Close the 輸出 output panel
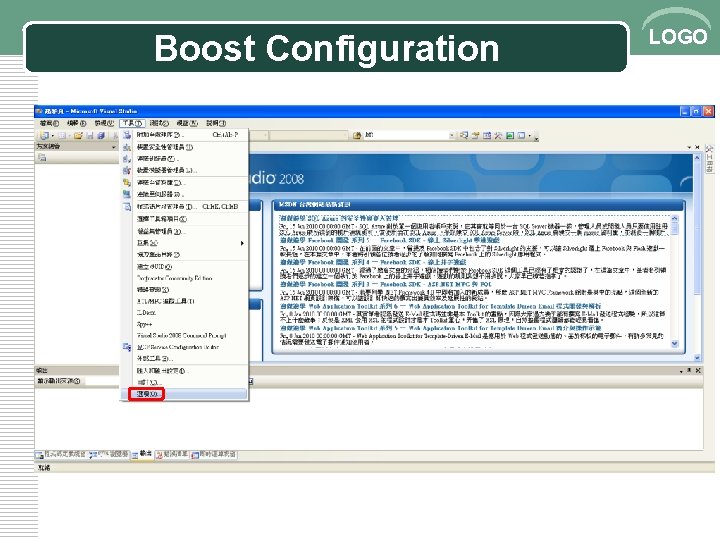720x540 pixels. (698, 370)
